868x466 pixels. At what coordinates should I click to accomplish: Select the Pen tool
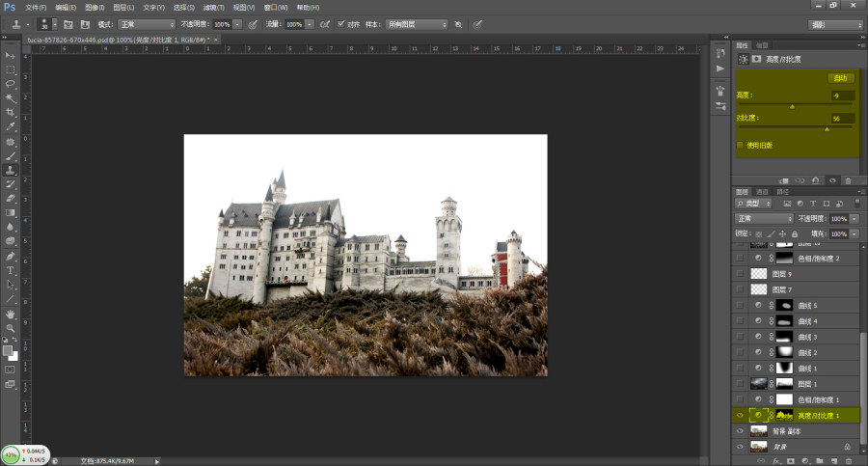pyautogui.click(x=10, y=257)
